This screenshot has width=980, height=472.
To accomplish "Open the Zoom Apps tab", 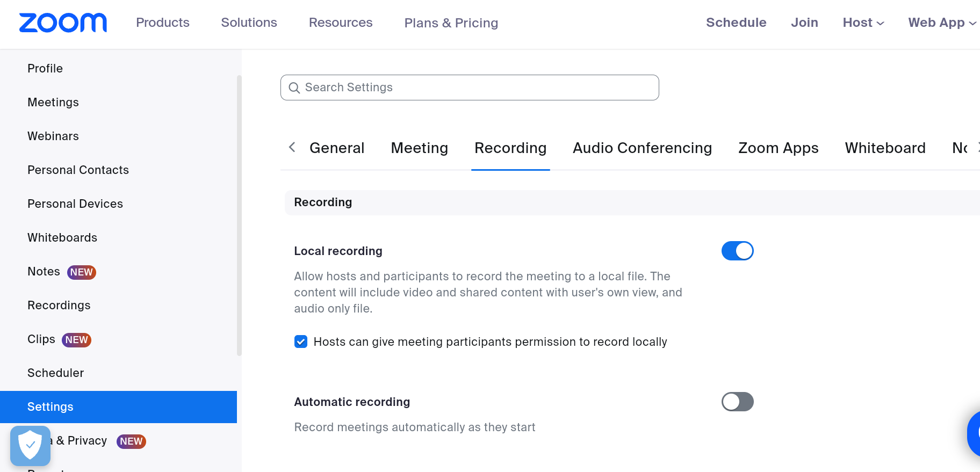I will pos(778,148).
